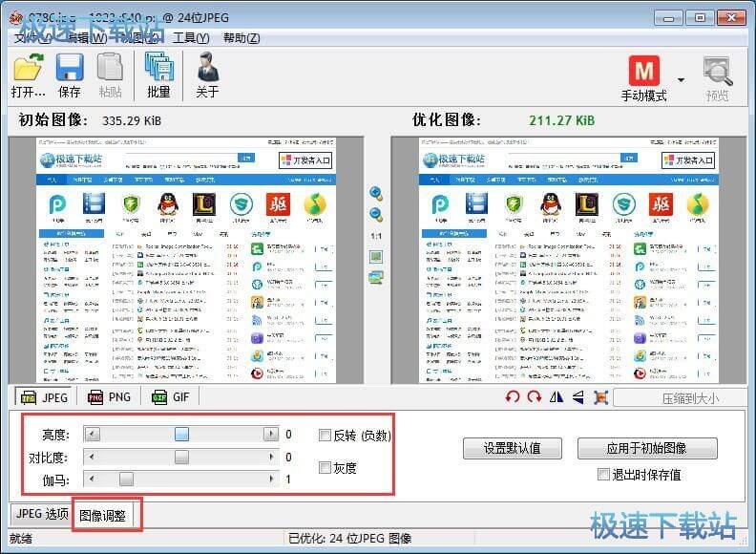Click the red M manual mode icon
The width and height of the screenshot is (756, 554).
point(644,71)
